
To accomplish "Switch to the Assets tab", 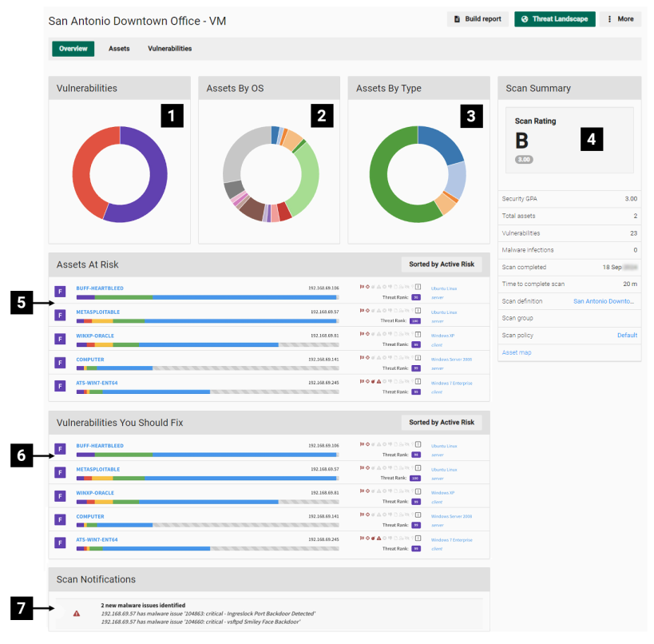I will tap(118, 49).
